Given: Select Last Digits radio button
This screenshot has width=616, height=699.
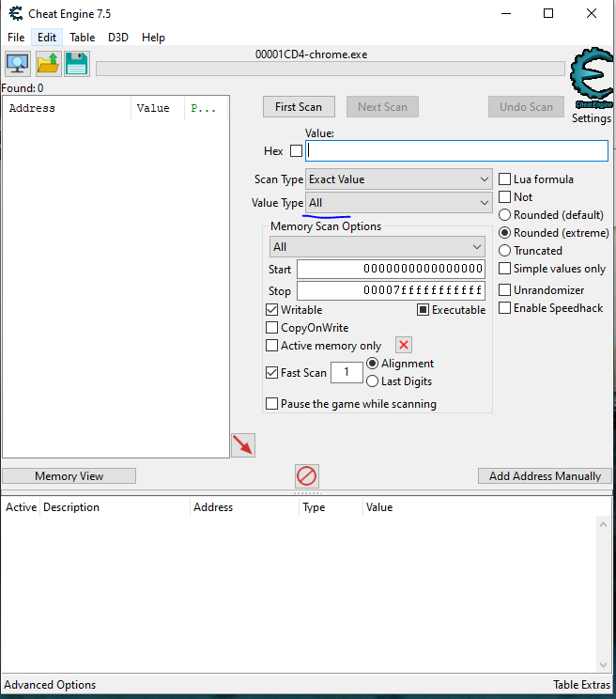Looking at the screenshot, I should tap(373, 381).
